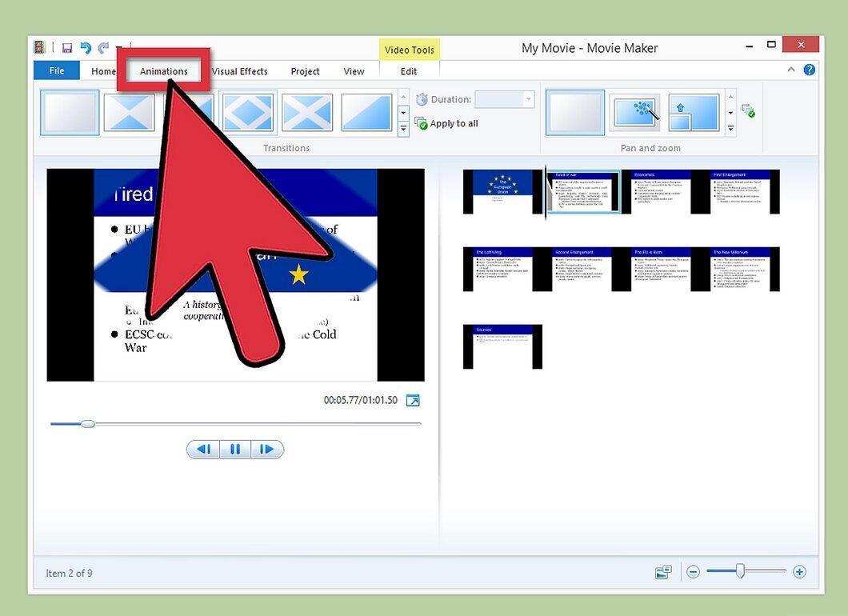Choose the automatic pan and zoom effect
The height and width of the screenshot is (616, 848).
pyautogui.click(x=635, y=113)
